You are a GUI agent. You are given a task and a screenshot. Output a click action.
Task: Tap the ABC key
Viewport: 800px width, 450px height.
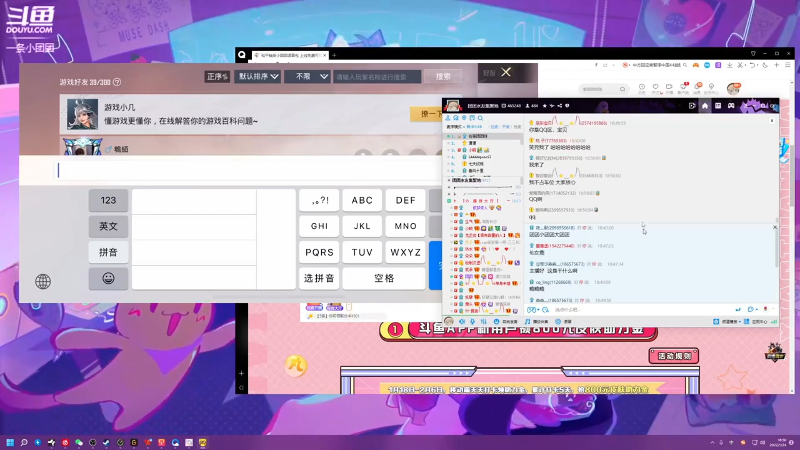(362, 201)
